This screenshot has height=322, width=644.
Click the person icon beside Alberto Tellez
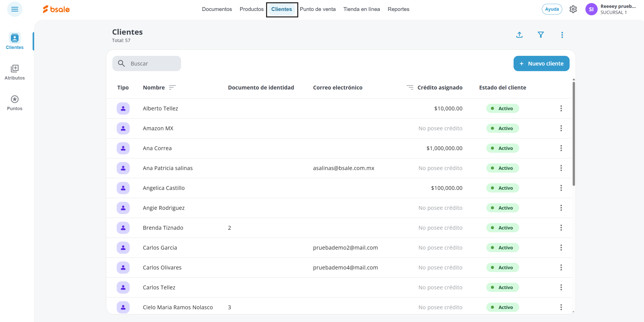click(x=123, y=109)
